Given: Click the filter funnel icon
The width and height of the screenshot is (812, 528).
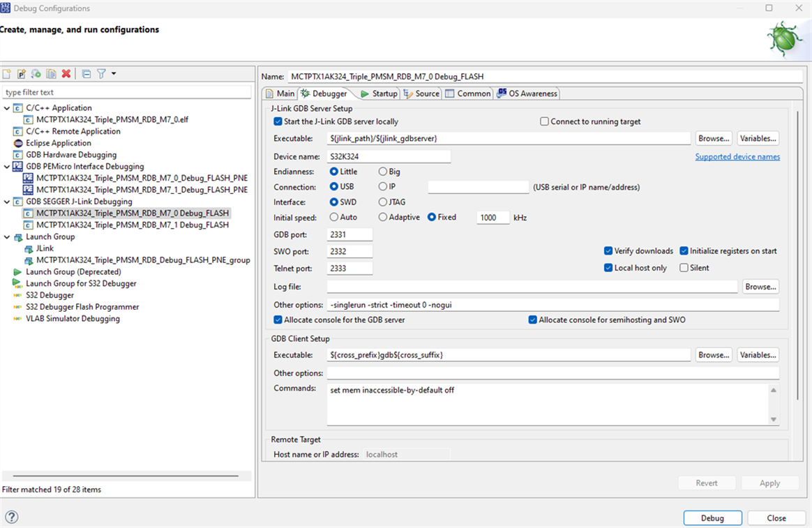Looking at the screenshot, I should (101, 74).
